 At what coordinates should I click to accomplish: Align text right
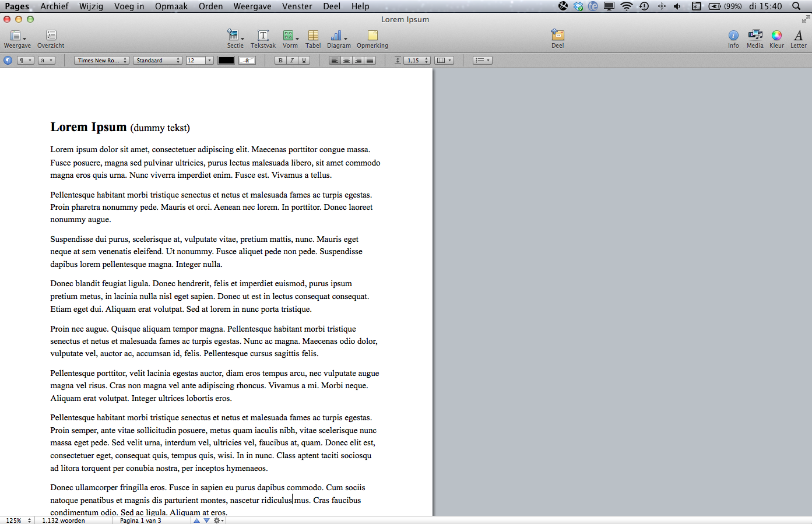click(358, 60)
